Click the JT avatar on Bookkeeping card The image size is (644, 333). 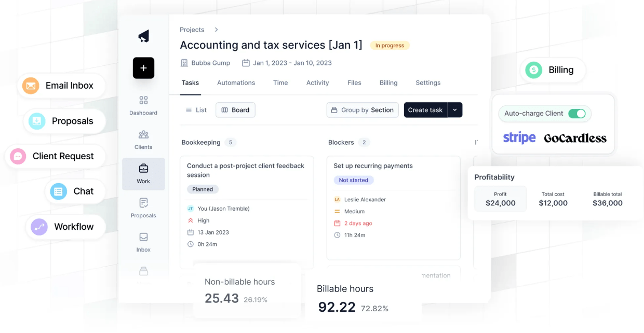coord(190,209)
